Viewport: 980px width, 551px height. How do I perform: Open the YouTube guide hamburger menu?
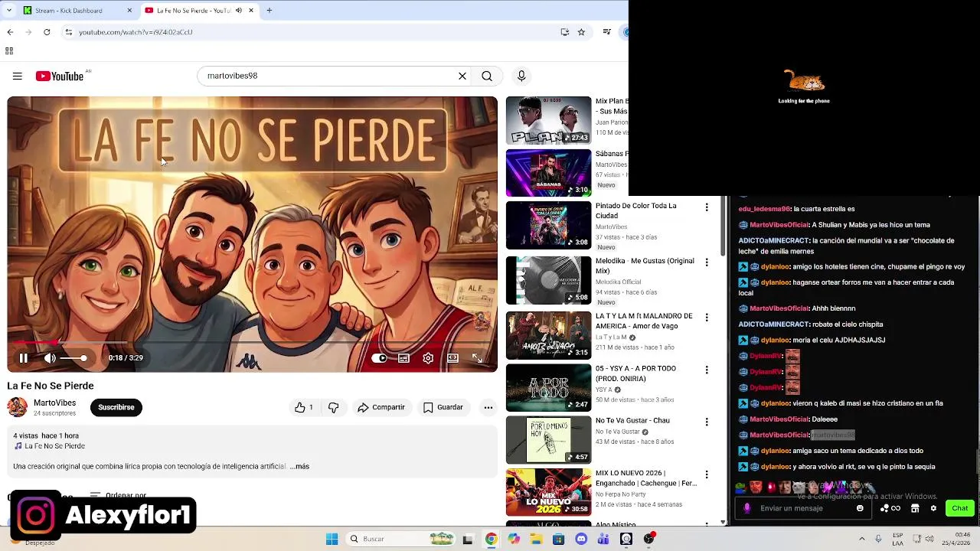point(17,76)
